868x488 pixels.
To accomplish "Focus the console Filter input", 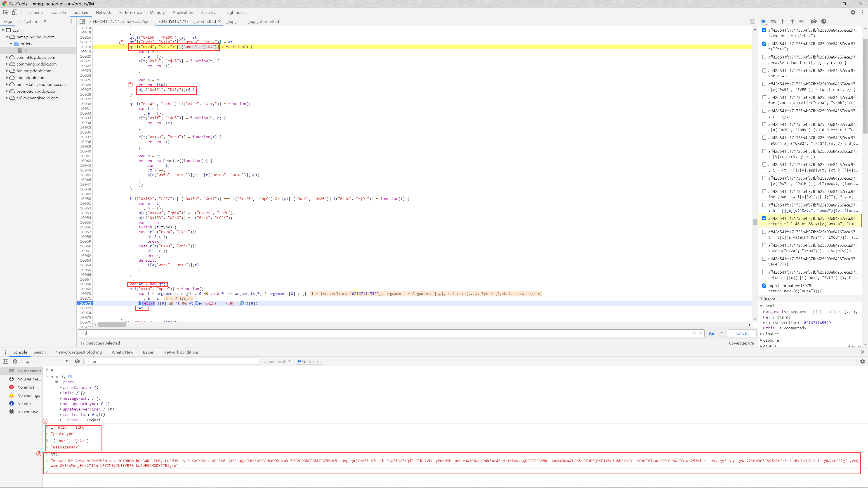I will (x=172, y=361).
